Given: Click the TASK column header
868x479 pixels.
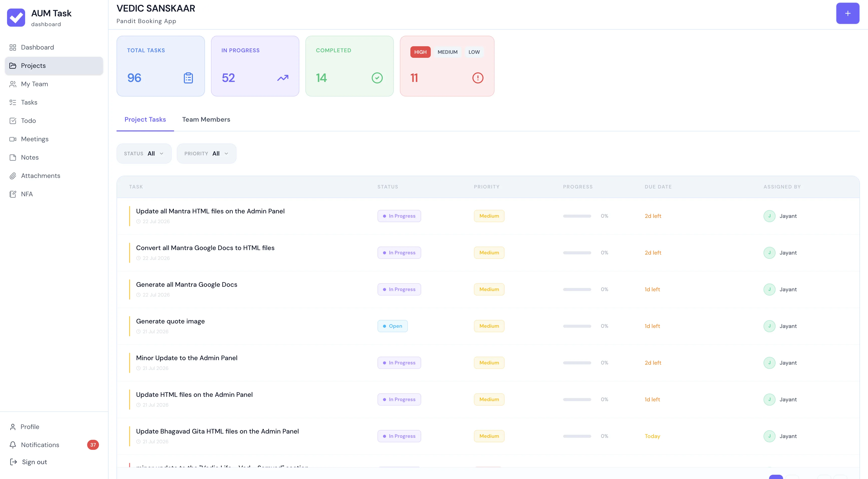Looking at the screenshot, I should point(136,187).
